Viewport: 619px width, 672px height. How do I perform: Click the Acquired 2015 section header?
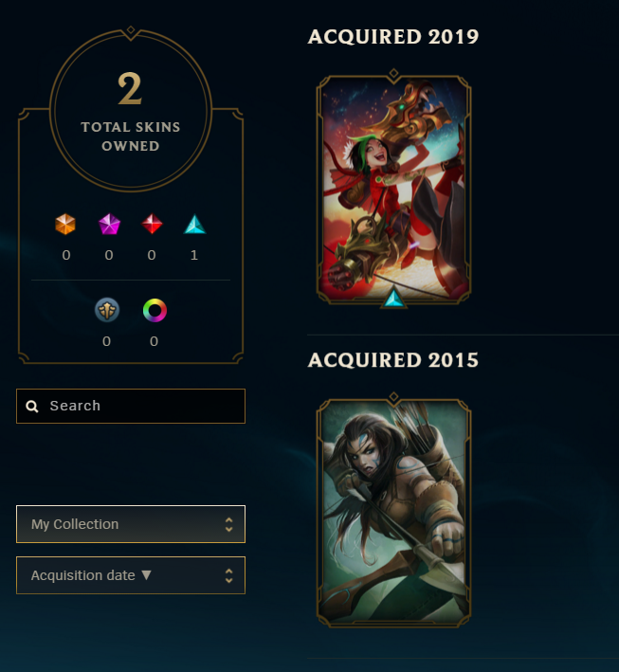(393, 360)
